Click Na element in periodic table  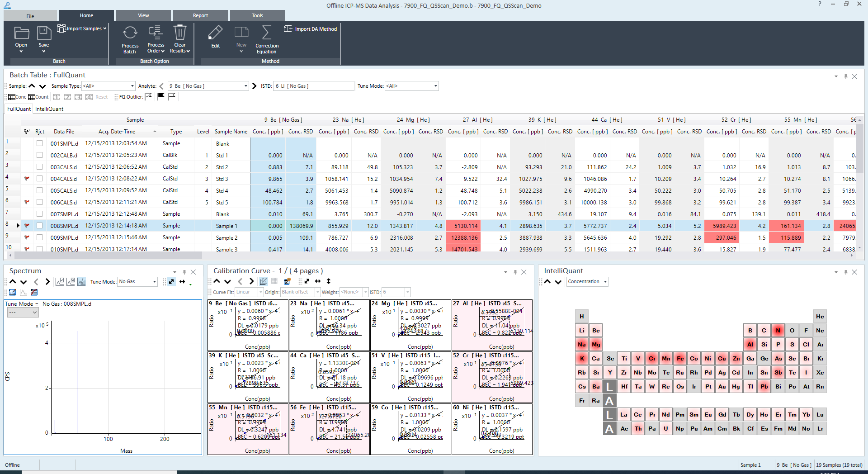pos(582,345)
